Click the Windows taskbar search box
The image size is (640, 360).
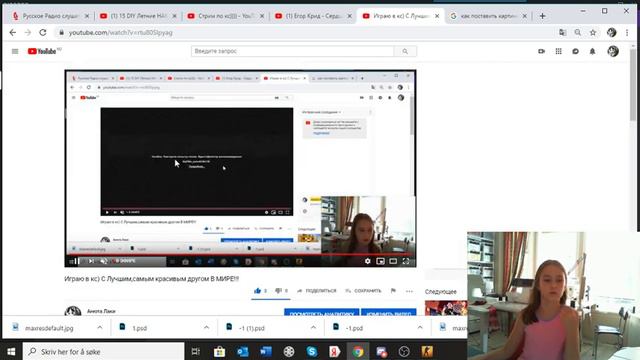104,351
